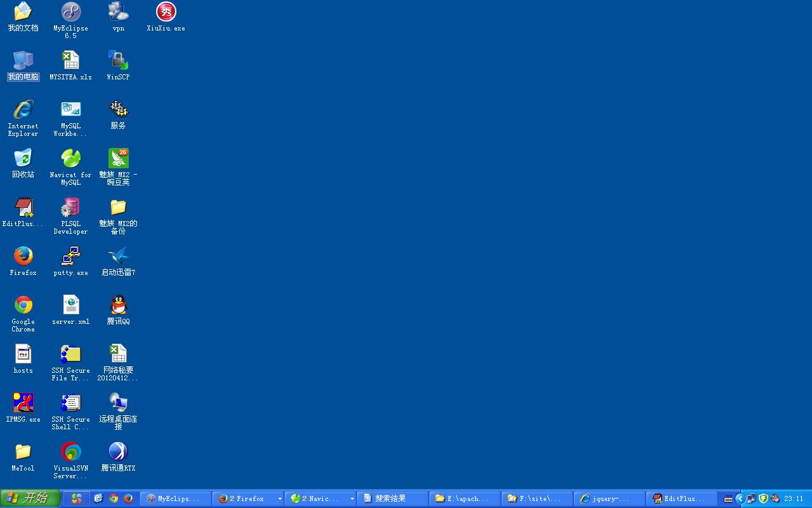The image size is (812, 508).
Task: Switch to the MyEclipse taskbar window
Action: coord(175,498)
